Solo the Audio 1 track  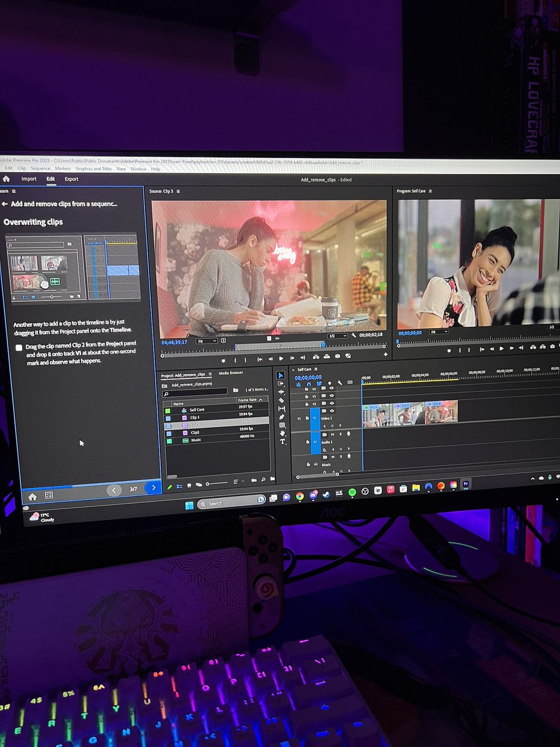click(x=340, y=433)
